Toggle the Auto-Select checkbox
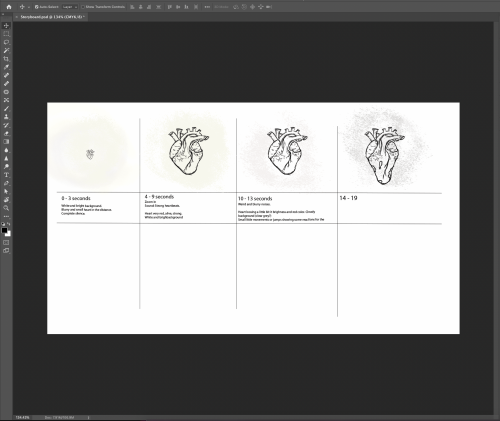Viewport: 500px width, 421px height. click(36, 7)
